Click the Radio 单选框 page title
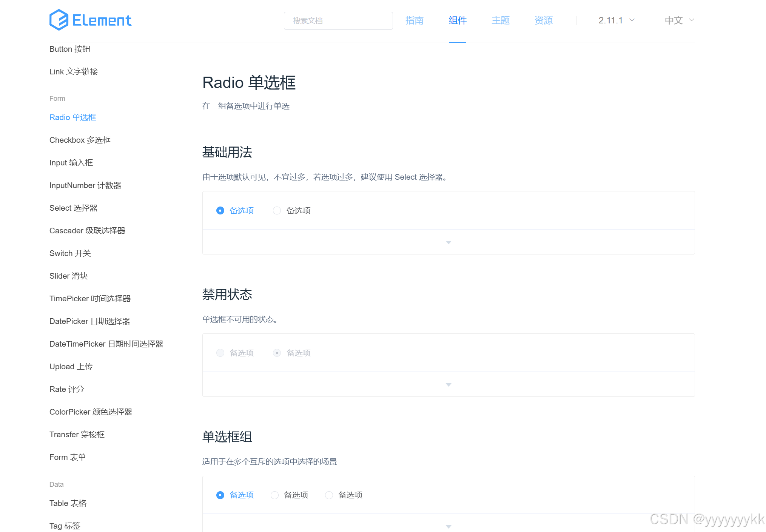766x532 pixels. coord(249,83)
